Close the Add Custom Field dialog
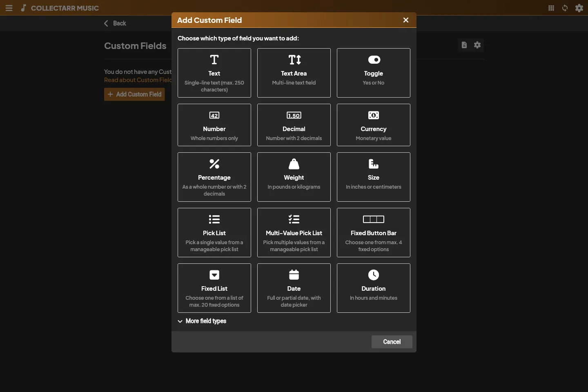 click(x=406, y=20)
